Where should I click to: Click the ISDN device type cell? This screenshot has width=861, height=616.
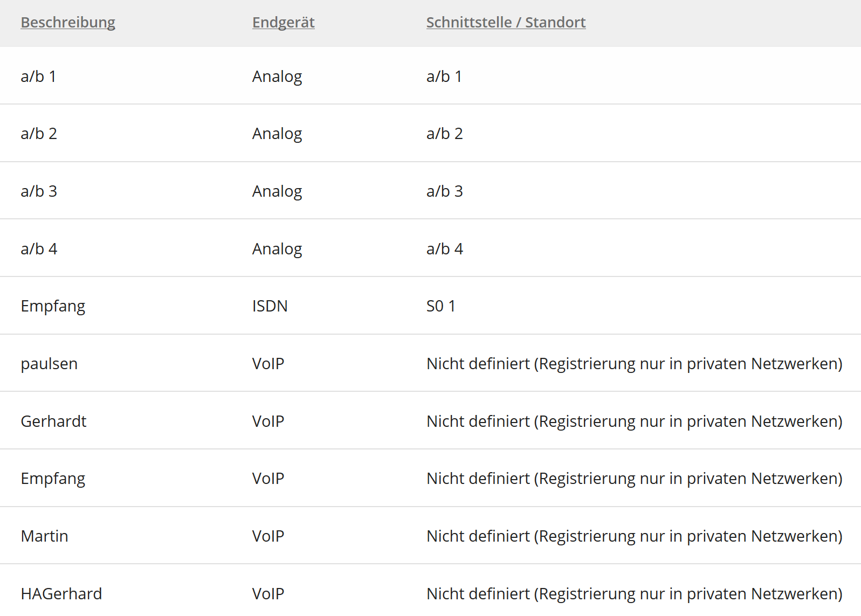click(x=270, y=306)
